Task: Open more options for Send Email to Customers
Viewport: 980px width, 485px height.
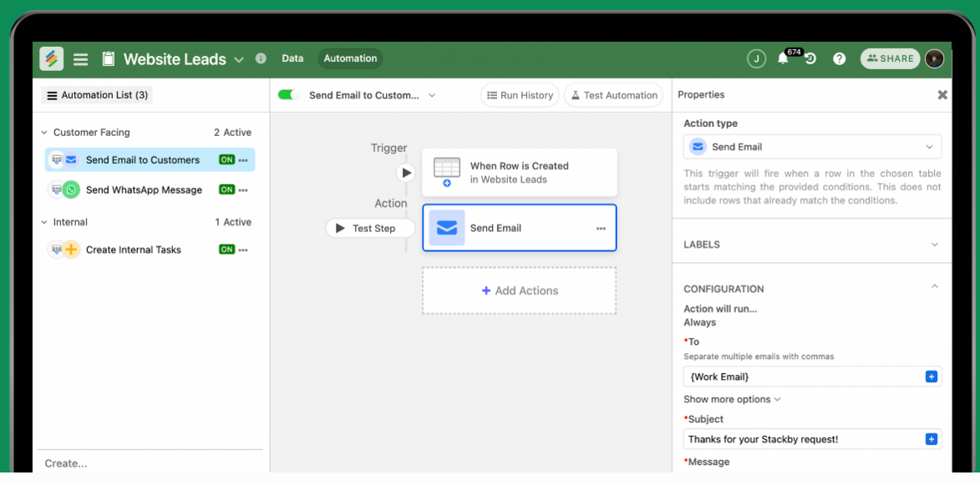Action: click(243, 159)
